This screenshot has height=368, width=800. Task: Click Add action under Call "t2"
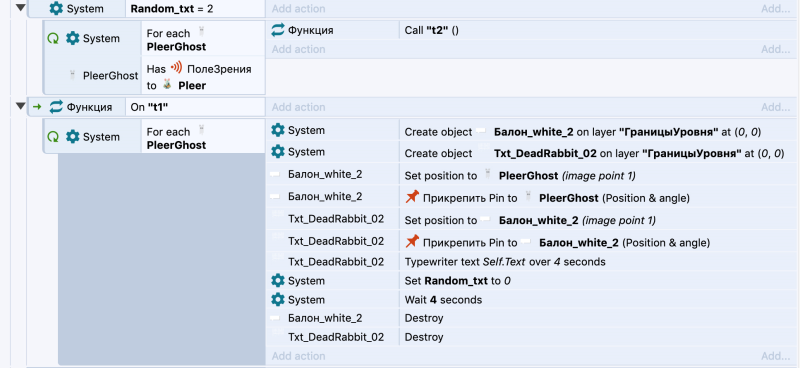point(298,50)
